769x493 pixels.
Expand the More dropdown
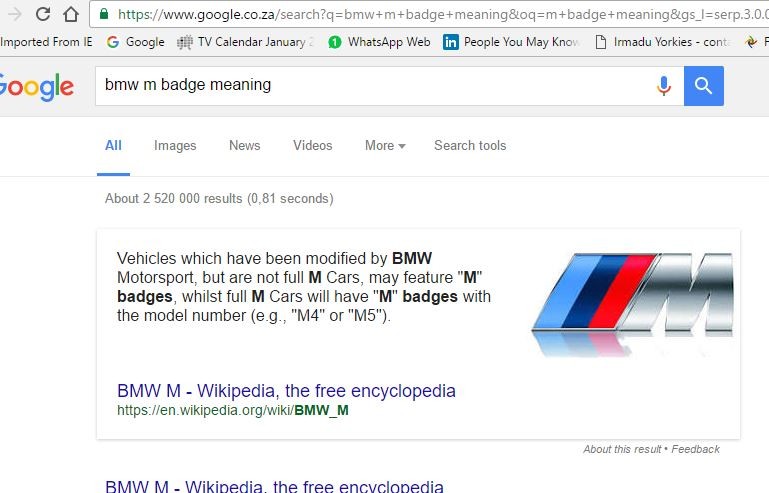(x=385, y=146)
